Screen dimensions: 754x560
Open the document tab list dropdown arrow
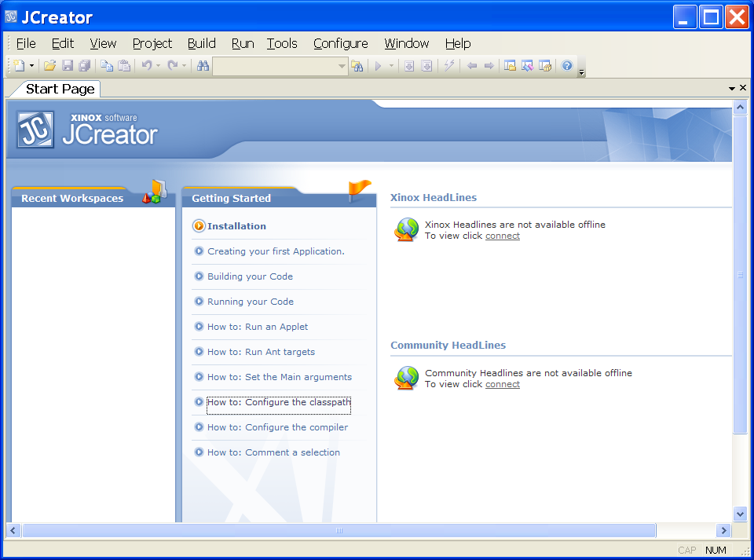(732, 89)
